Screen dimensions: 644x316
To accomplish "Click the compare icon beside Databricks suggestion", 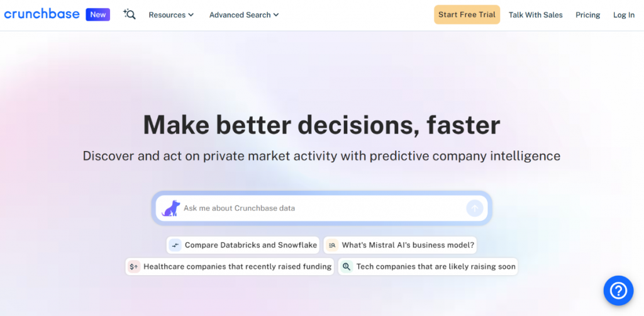I will [175, 245].
